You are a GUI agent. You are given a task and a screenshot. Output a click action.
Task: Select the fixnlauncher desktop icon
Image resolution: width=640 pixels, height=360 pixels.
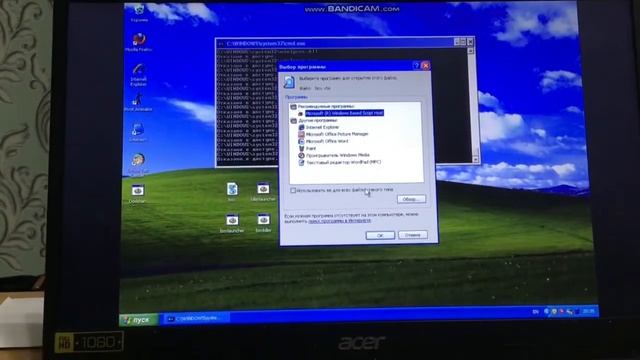232,223
